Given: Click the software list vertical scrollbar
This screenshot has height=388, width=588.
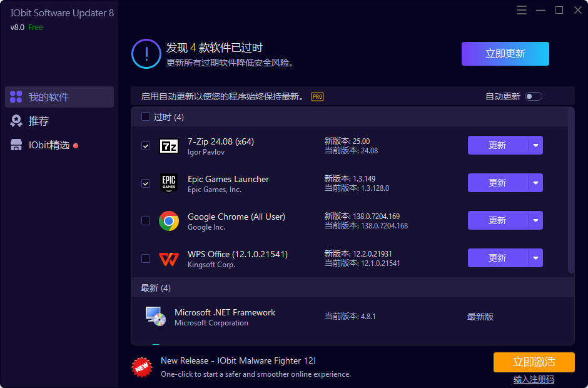Looking at the screenshot, I should [x=570, y=191].
